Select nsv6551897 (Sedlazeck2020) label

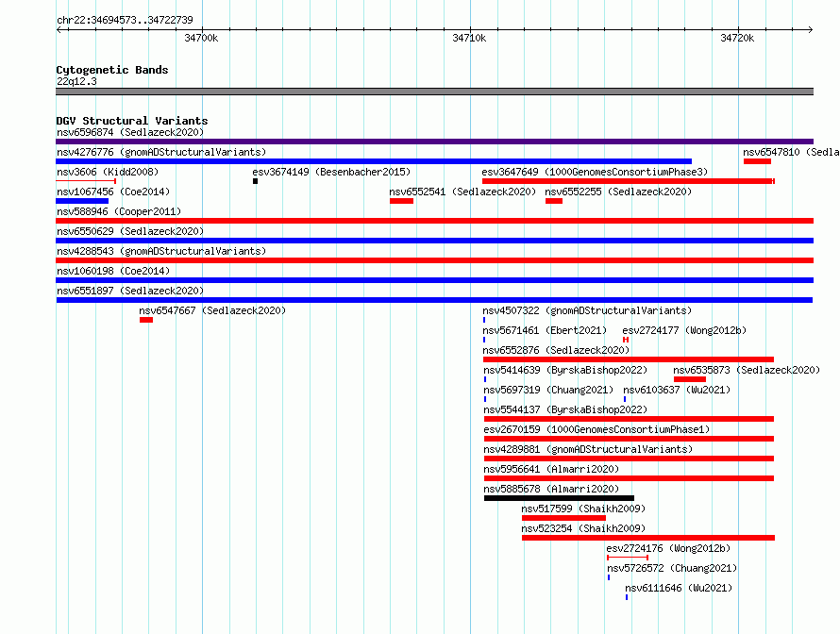coord(130,291)
